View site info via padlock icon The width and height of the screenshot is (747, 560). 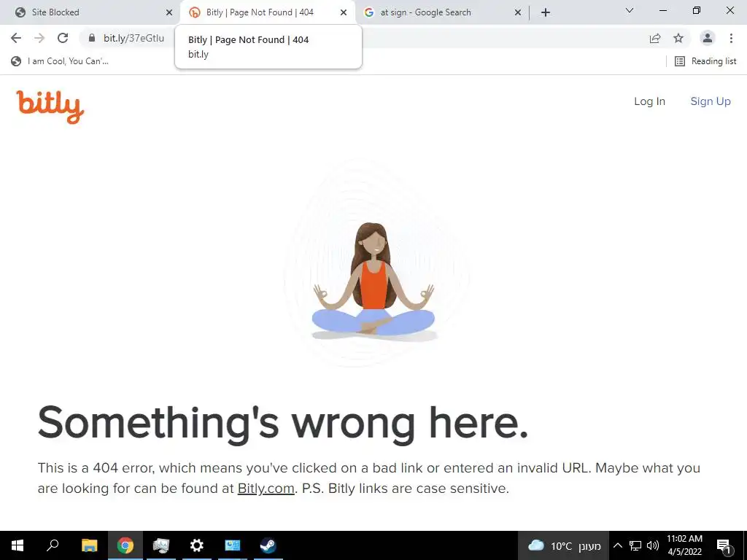92,38
